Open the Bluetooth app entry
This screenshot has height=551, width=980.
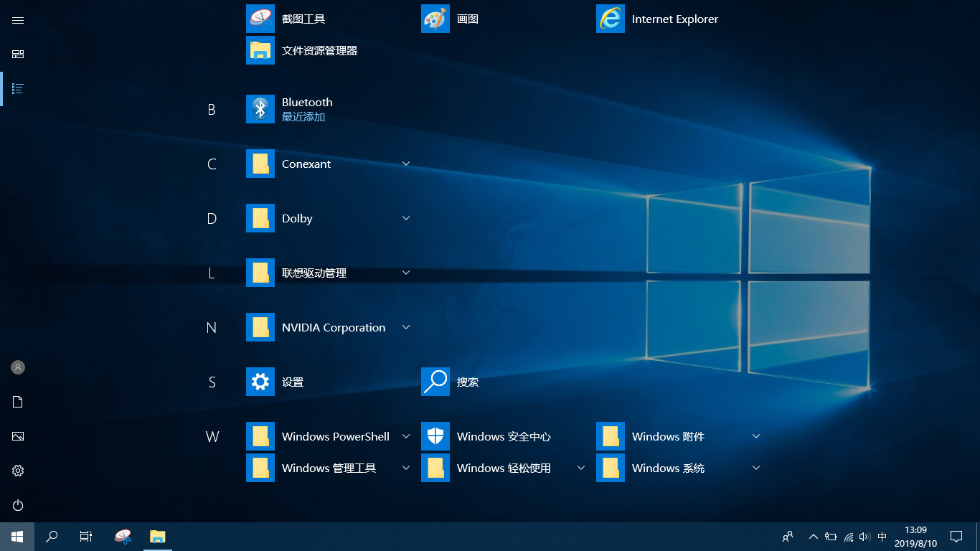click(329, 109)
